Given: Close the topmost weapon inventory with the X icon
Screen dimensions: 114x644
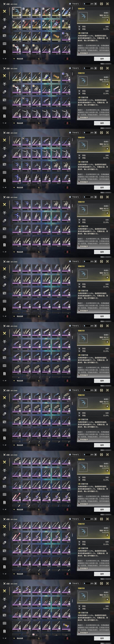Looking at the screenshot, I should click(x=107, y=4).
